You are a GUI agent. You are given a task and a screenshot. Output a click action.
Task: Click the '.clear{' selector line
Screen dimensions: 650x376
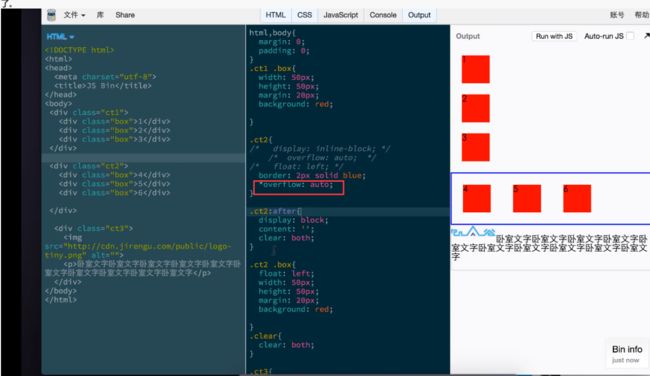pos(265,336)
